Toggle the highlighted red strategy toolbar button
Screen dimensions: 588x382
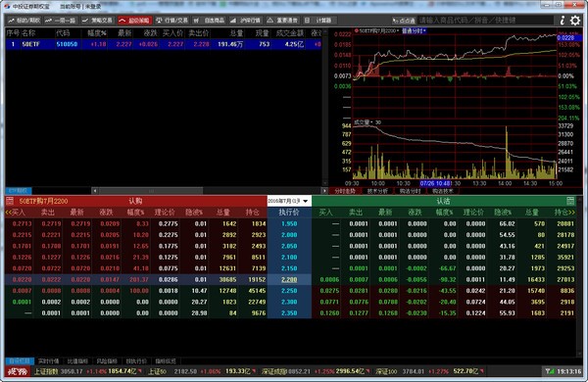tap(134, 21)
